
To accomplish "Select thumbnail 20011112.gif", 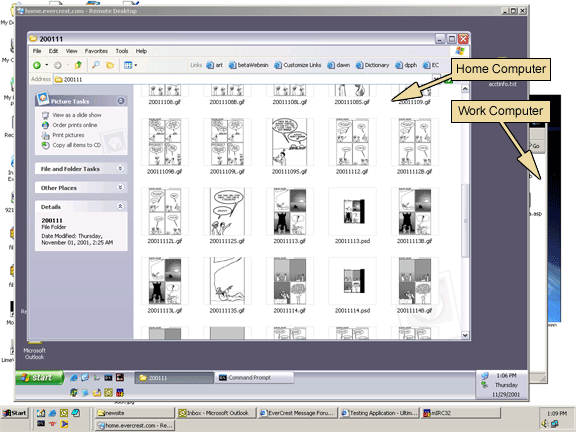I will click(352, 142).
